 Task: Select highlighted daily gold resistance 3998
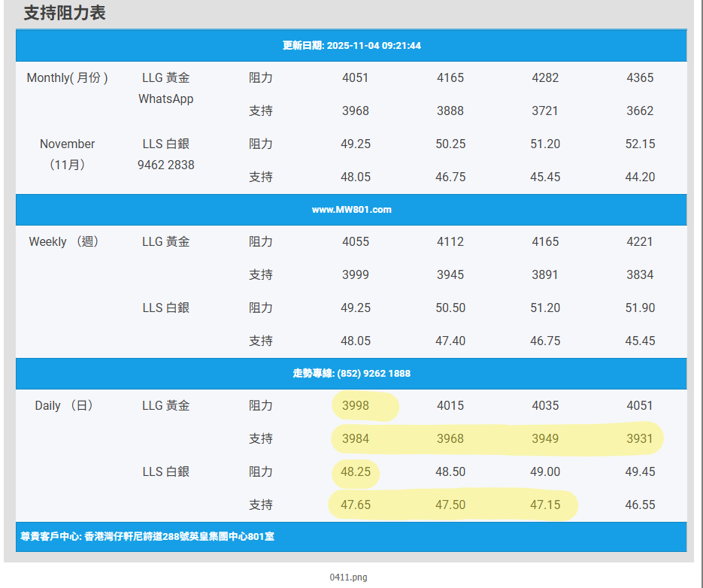pos(356,406)
